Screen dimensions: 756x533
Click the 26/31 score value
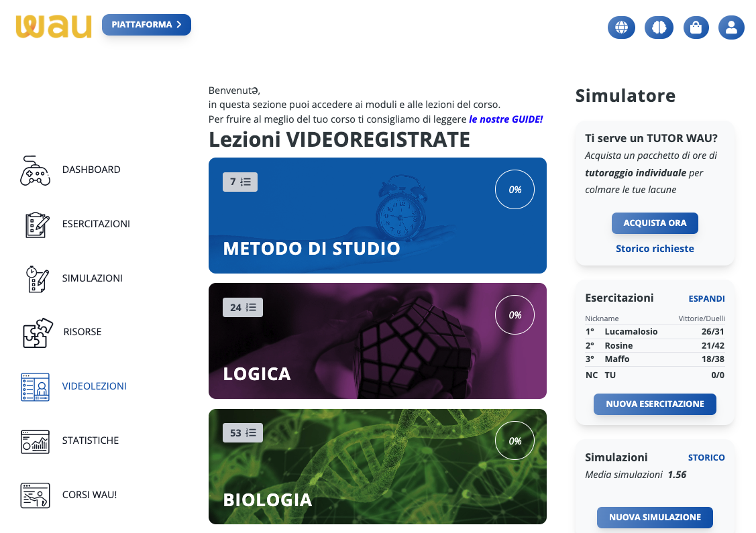pos(712,332)
